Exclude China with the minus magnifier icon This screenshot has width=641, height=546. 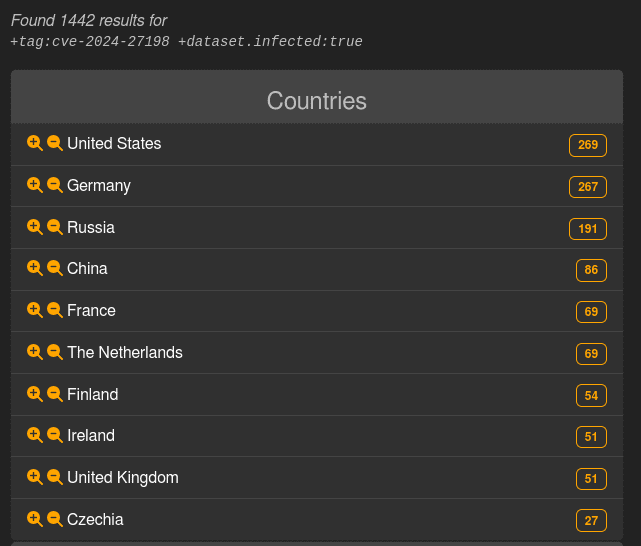tap(54, 268)
